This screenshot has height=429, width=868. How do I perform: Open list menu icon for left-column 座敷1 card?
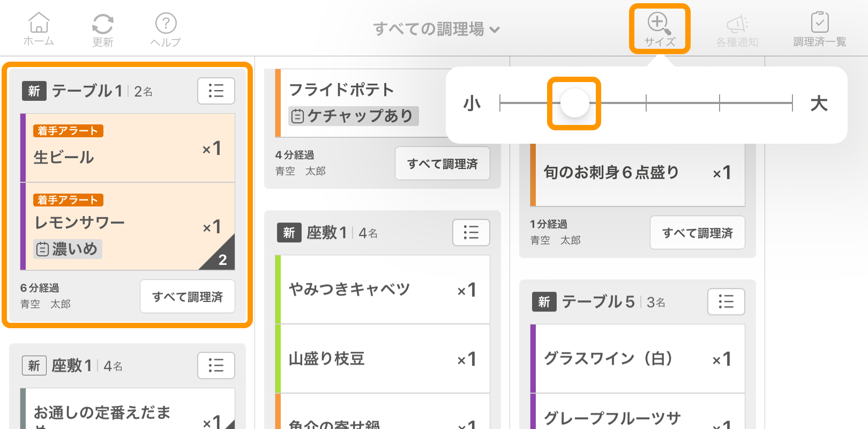point(216,365)
